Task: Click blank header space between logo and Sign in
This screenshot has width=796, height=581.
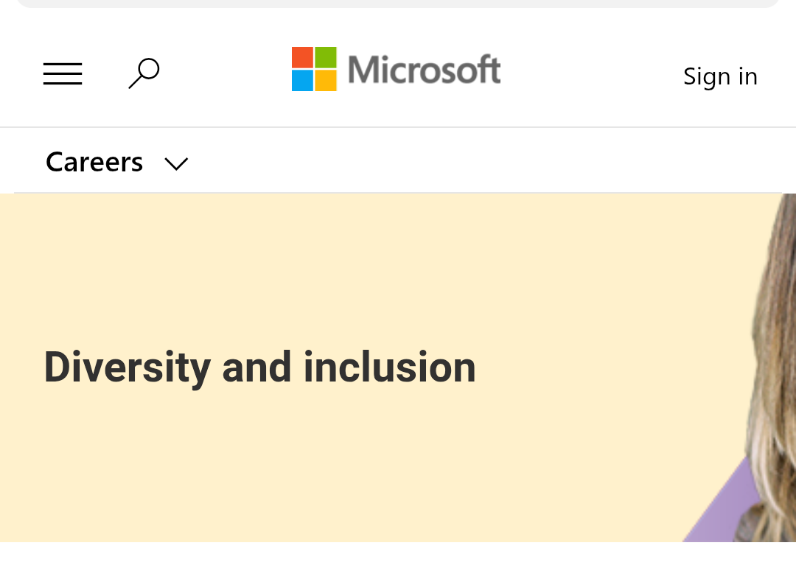Action: pos(590,74)
